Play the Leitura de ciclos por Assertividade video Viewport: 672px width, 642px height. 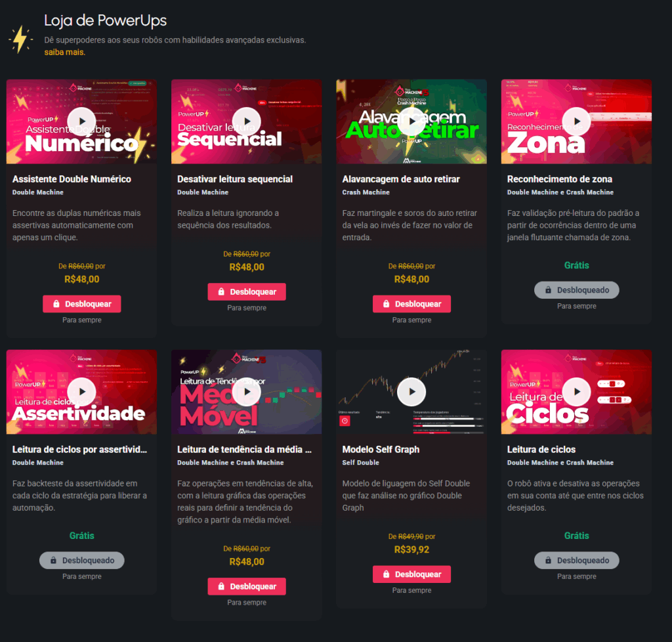[81, 392]
